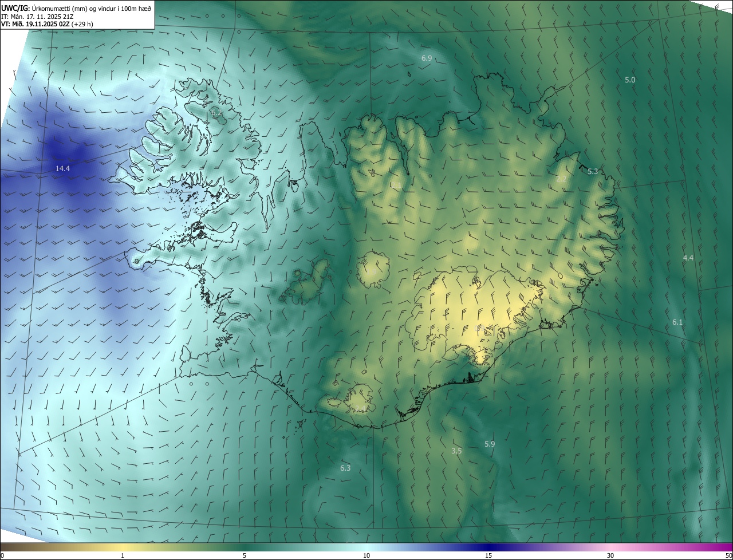Click the 5.9 value label on the map

(490, 444)
